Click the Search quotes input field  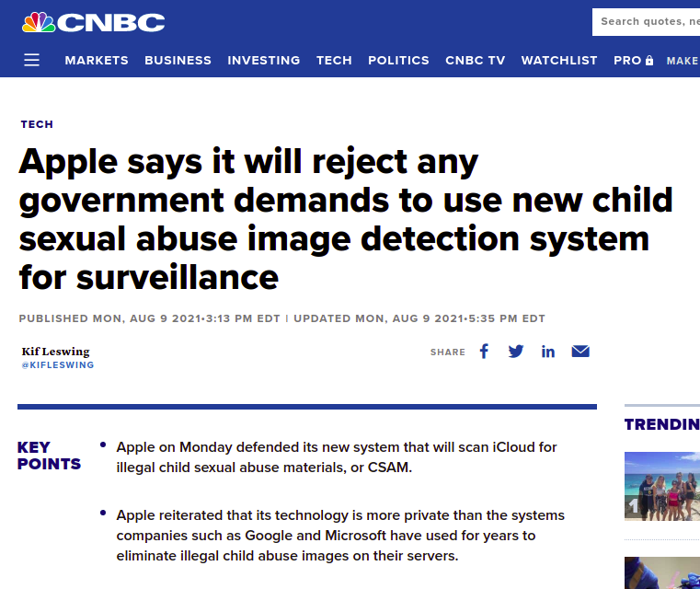point(646,22)
